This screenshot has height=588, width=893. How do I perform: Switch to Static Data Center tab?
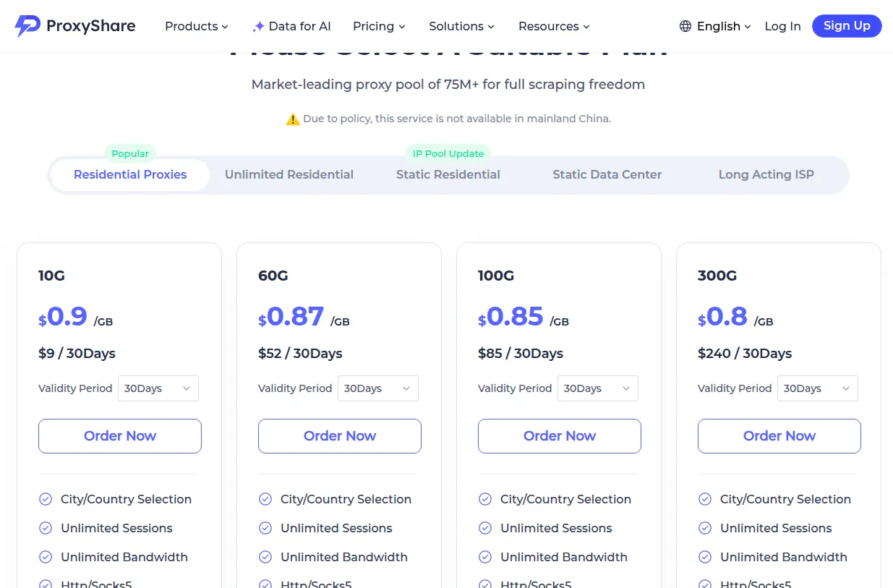pyautogui.click(x=607, y=175)
